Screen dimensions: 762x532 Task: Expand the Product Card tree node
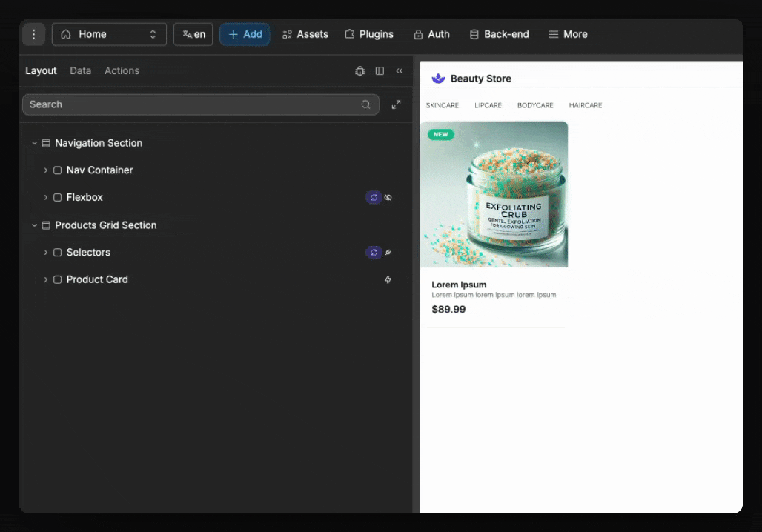click(46, 280)
